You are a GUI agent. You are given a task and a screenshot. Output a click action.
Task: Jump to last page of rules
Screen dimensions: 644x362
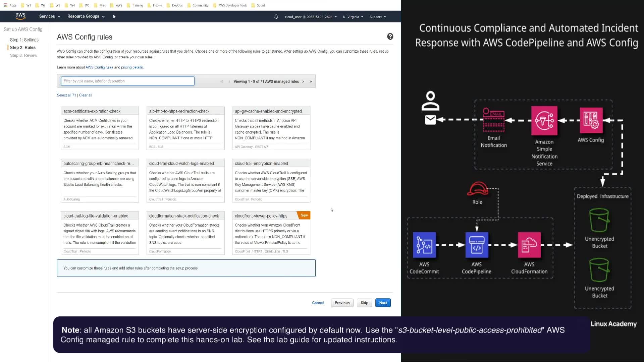(x=311, y=81)
